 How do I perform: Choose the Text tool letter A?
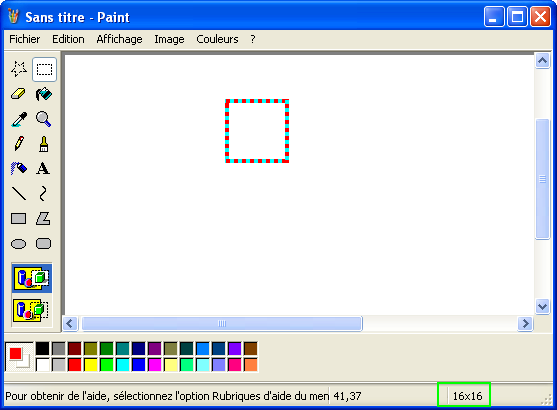click(x=44, y=168)
